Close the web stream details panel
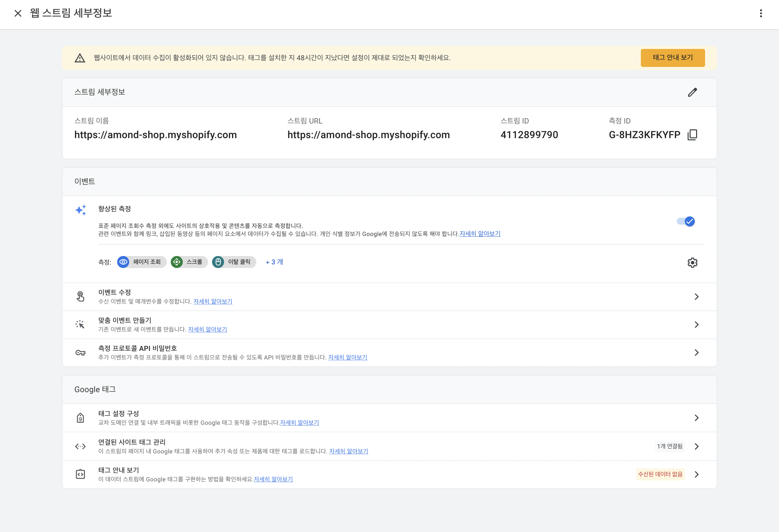 click(x=18, y=13)
